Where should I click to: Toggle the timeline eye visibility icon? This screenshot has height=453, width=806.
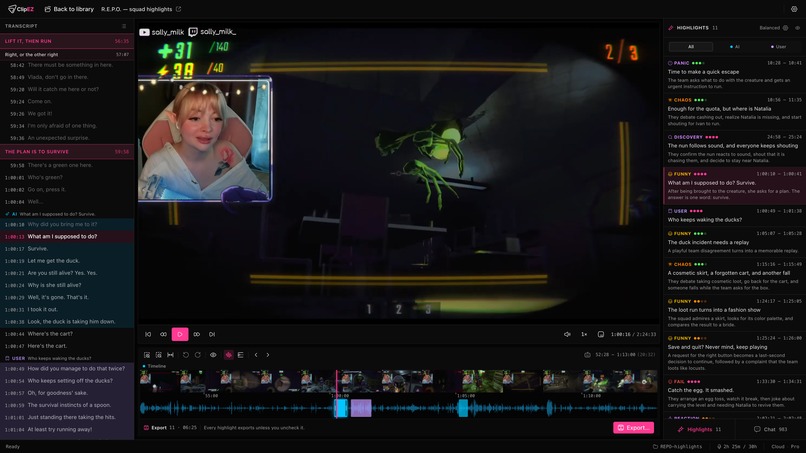[213, 355]
